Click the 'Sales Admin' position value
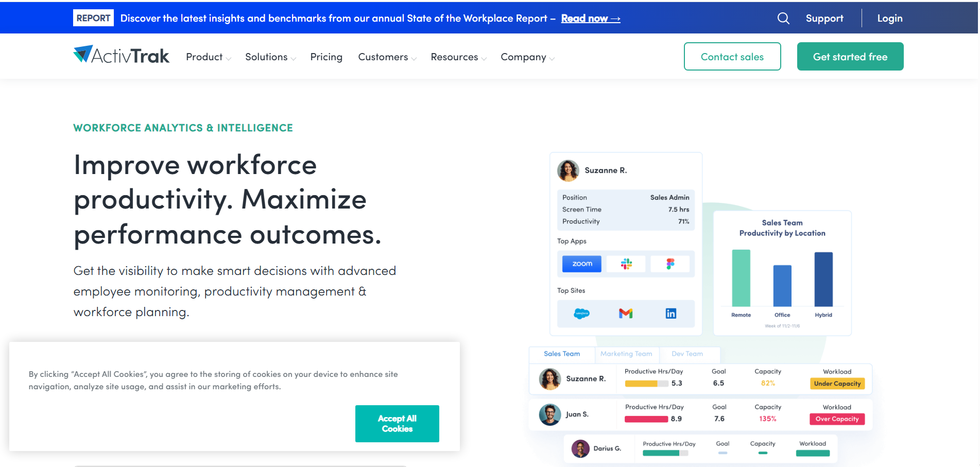The image size is (980, 467). [x=669, y=198]
